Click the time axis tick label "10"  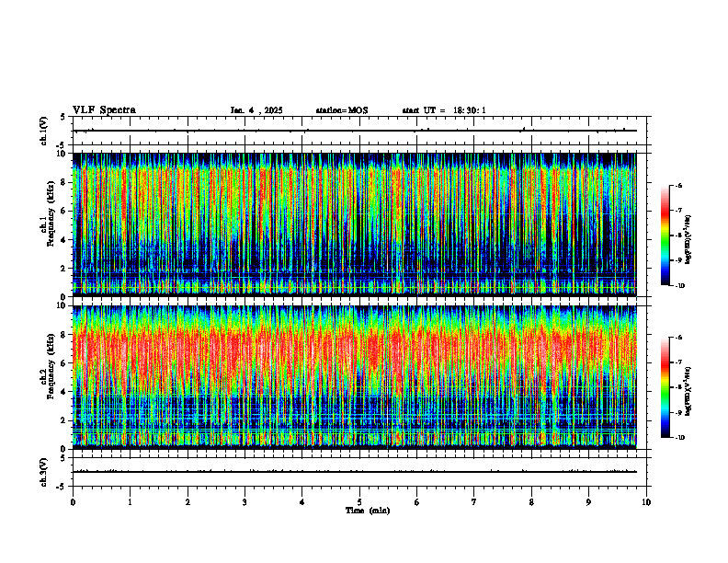click(x=646, y=502)
